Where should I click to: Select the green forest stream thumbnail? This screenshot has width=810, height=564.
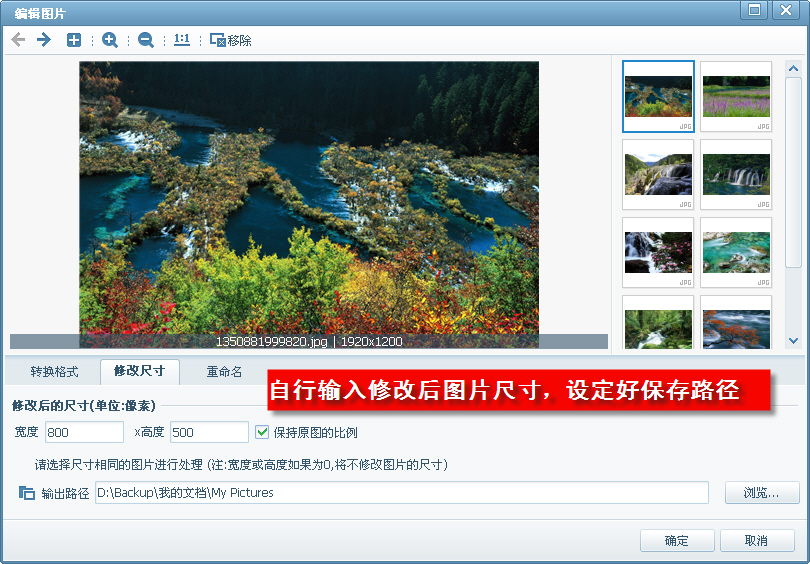pyautogui.click(x=658, y=324)
